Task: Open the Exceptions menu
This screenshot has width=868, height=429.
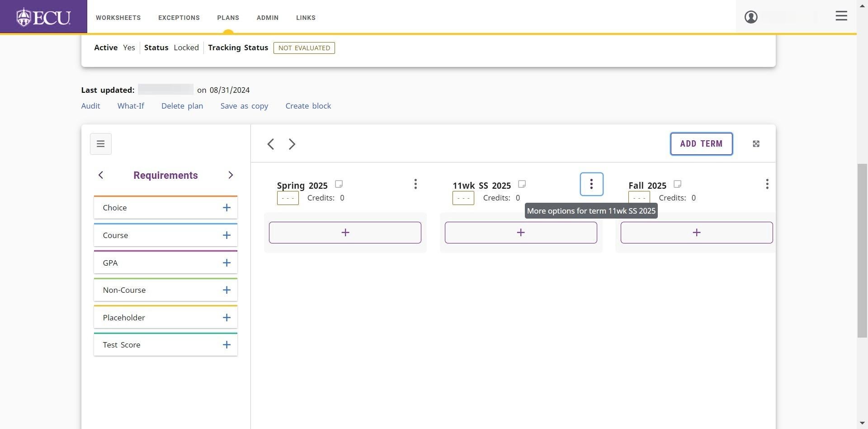Action: (179, 18)
